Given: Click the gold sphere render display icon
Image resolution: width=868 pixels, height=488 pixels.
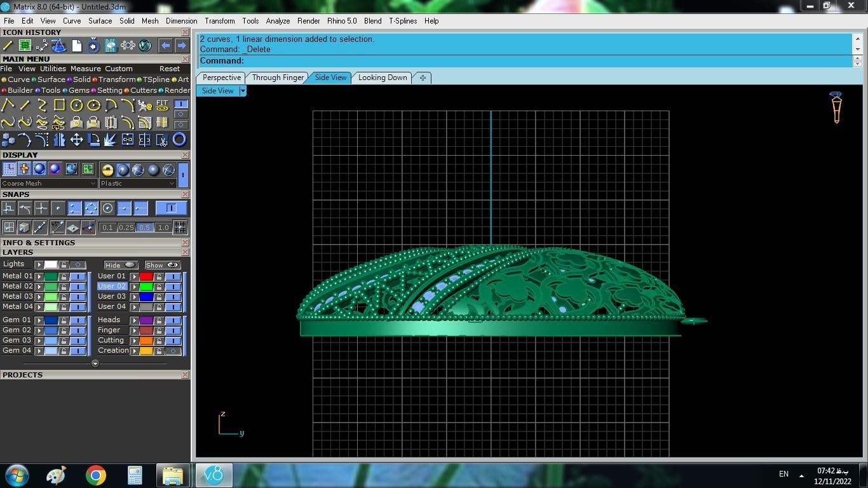Looking at the screenshot, I should click(107, 169).
